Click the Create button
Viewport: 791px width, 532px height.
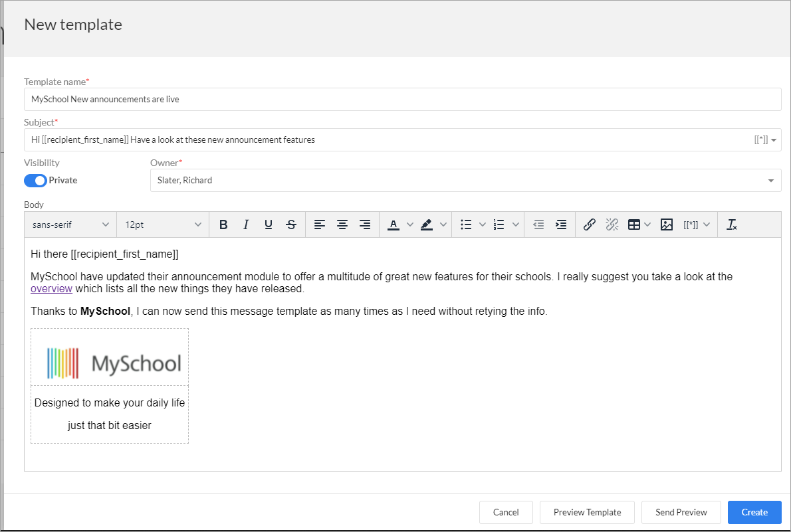[754, 512]
